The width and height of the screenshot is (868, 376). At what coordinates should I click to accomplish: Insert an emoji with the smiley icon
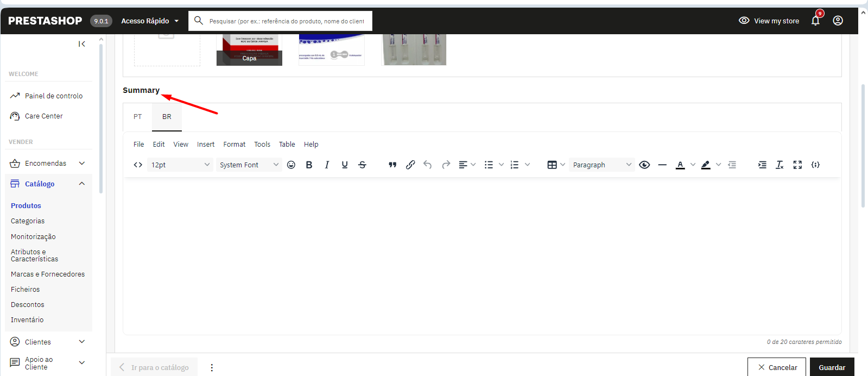coord(291,165)
